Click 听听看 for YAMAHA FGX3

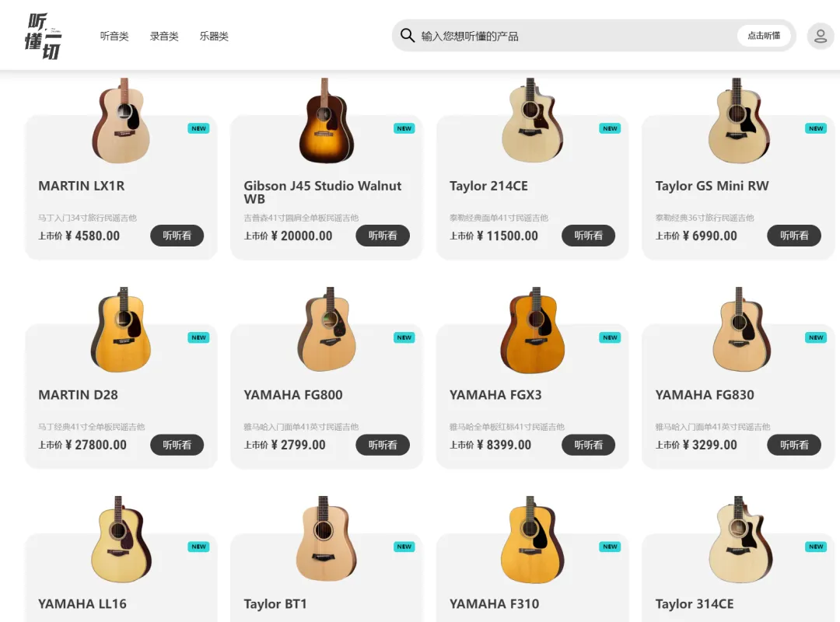point(588,445)
